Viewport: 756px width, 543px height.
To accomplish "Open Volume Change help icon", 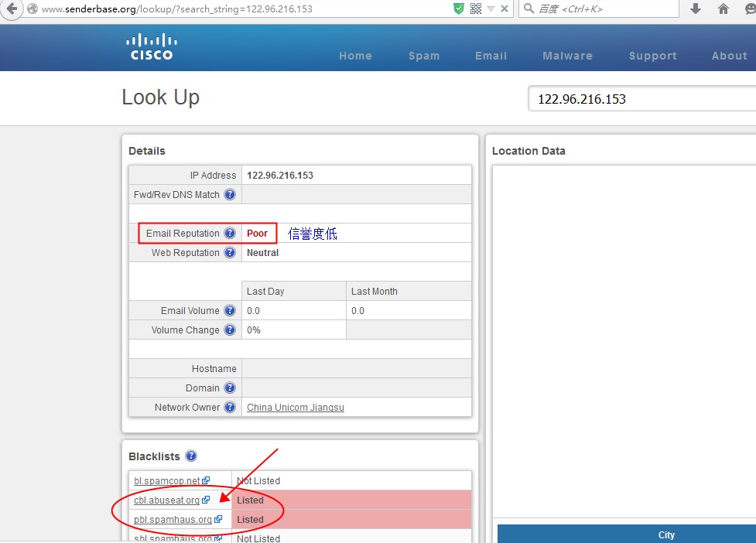I will click(230, 330).
